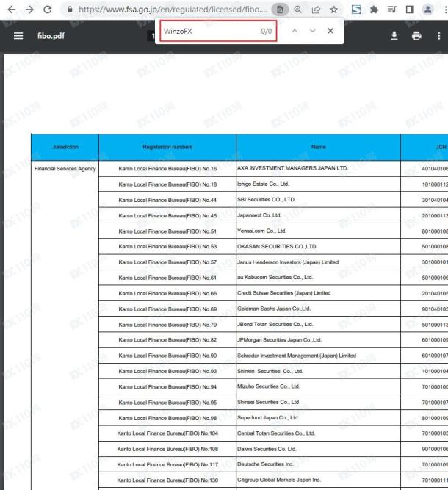
Task: Click Kanto Local Finance Bureau(FIBO) No.61
Action: pyautogui.click(x=167, y=278)
